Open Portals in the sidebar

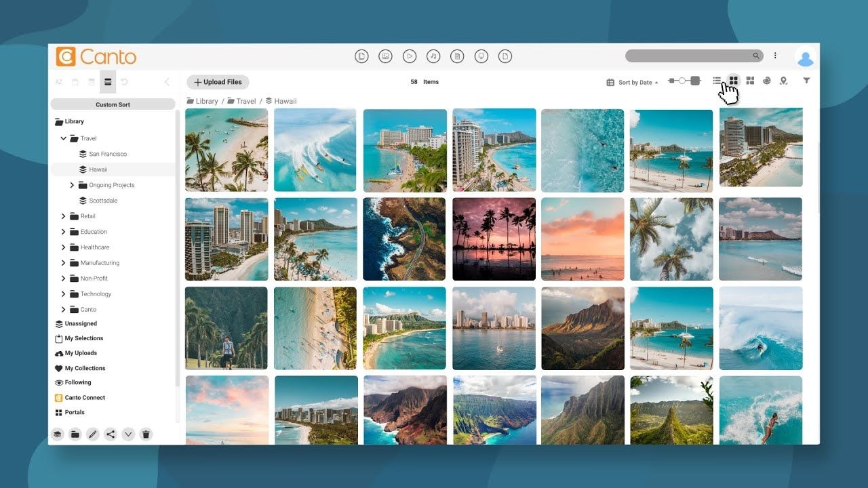click(x=75, y=412)
